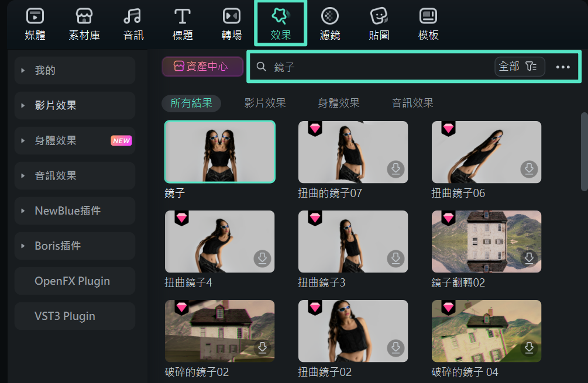Click the 資產中心 button
The image size is (588, 383).
tap(202, 67)
